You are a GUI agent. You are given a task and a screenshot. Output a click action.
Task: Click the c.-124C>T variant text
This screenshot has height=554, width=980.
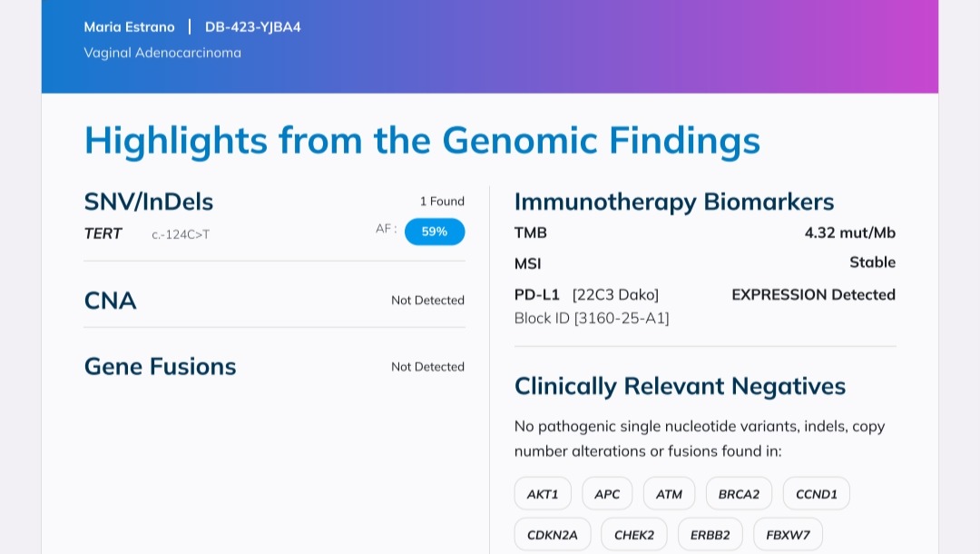(181, 234)
